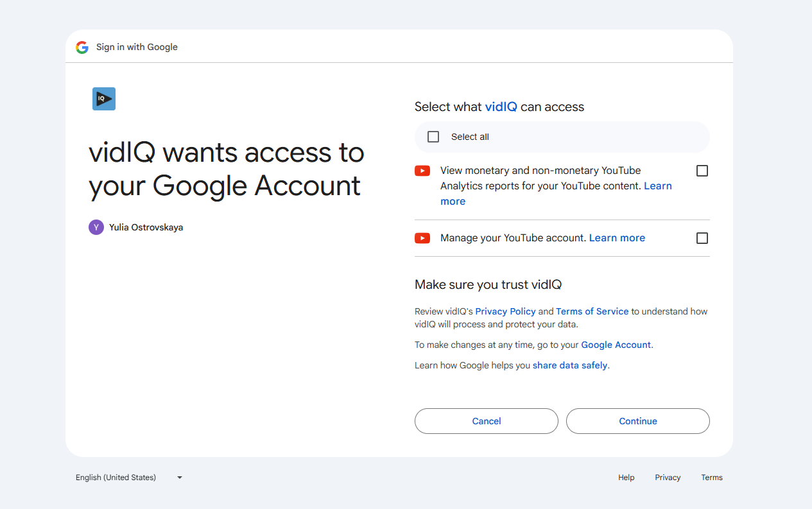812x509 pixels.
Task: Open the Privacy footer link
Action: pyautogui.click(x=668, y=478)
